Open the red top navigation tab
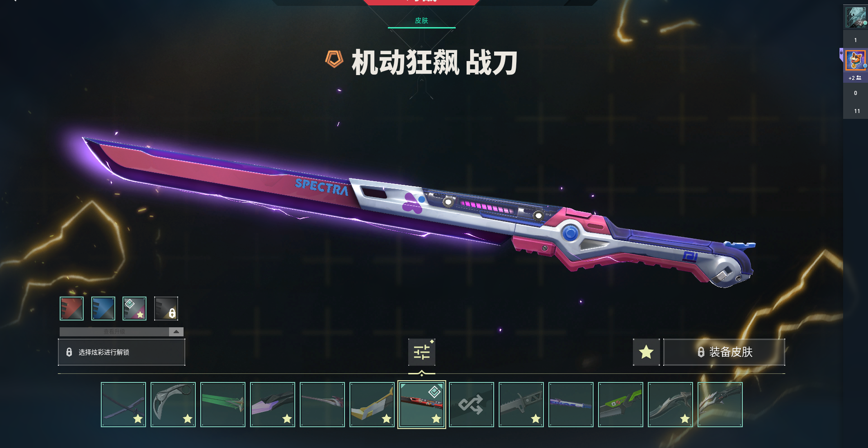This screenshot has width=868, height=448. coord(421,2)
